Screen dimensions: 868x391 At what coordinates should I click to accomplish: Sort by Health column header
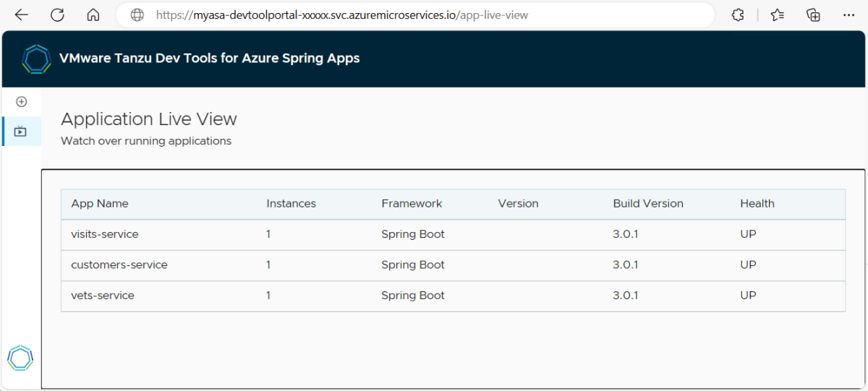pos(757,204)
